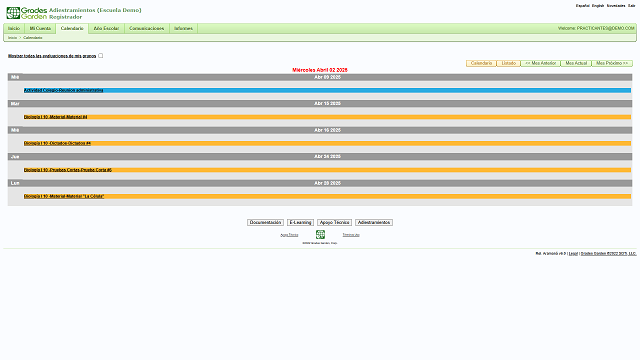Click the small footer link left of logo

pyautogui.click(x=289, y=235)
